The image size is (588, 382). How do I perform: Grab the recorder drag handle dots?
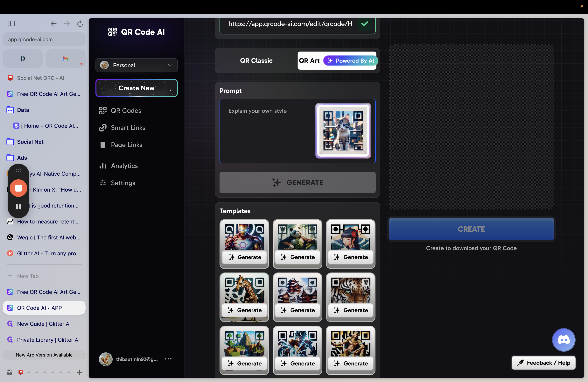point(18,171)
